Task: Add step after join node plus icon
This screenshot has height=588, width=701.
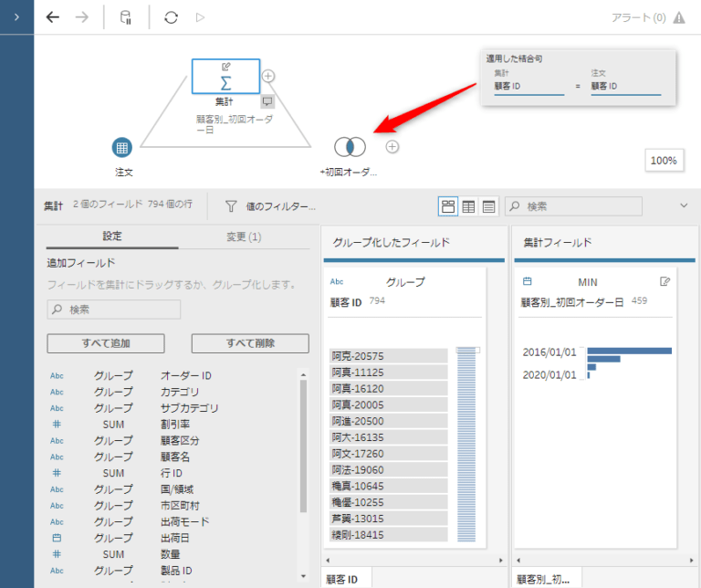Action: pyautogui.click(x=392, y=147)
